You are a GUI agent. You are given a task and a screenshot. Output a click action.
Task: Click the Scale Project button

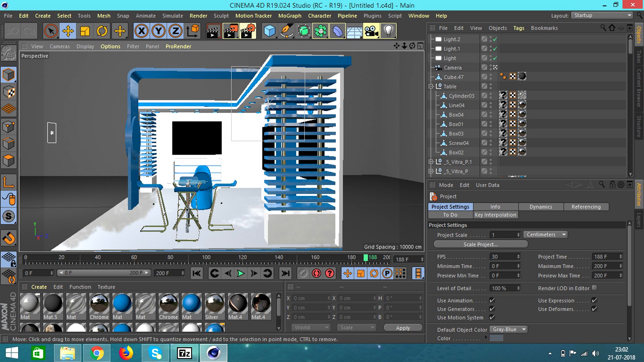[x=481, y=244]
